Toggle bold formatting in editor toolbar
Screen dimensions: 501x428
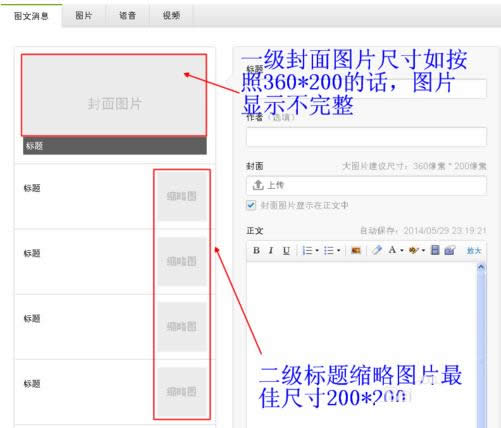[x=256, y=250]
